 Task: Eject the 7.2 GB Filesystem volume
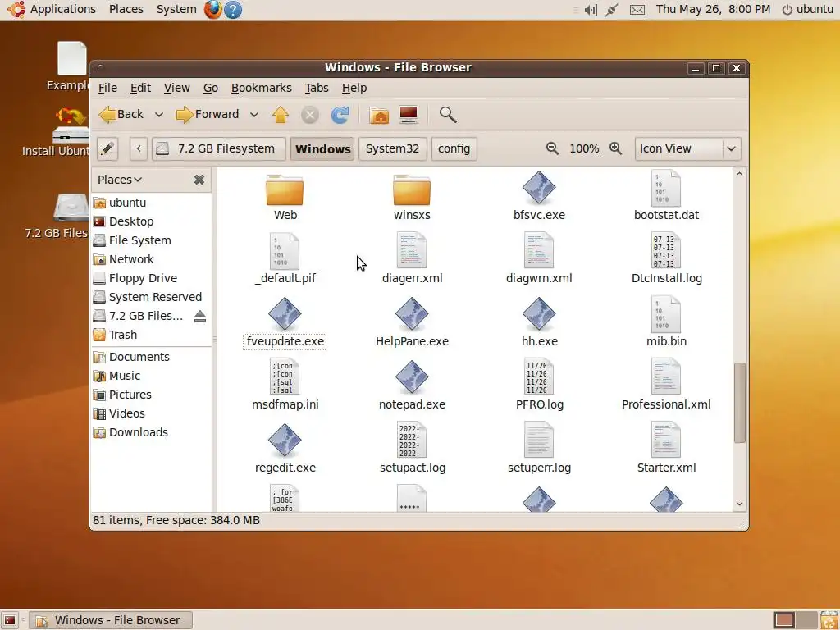click(200, 316)
